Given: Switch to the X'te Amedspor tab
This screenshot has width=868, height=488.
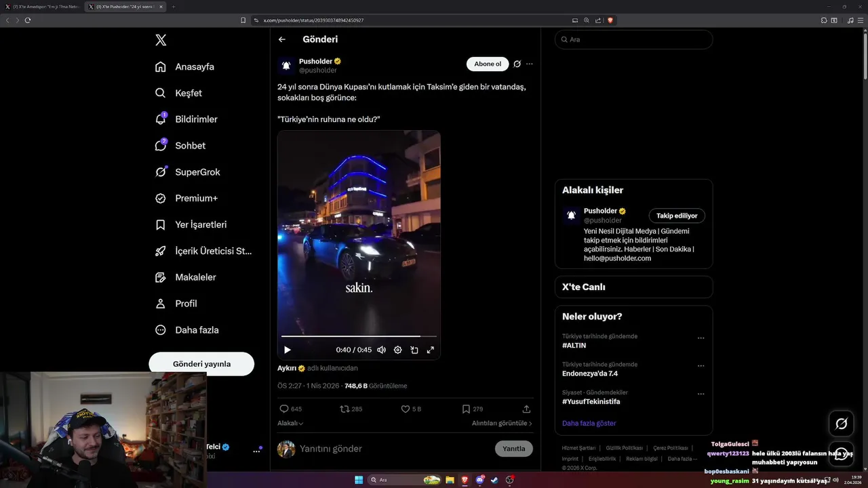Looking at the screenshot, I should point(43,6).
